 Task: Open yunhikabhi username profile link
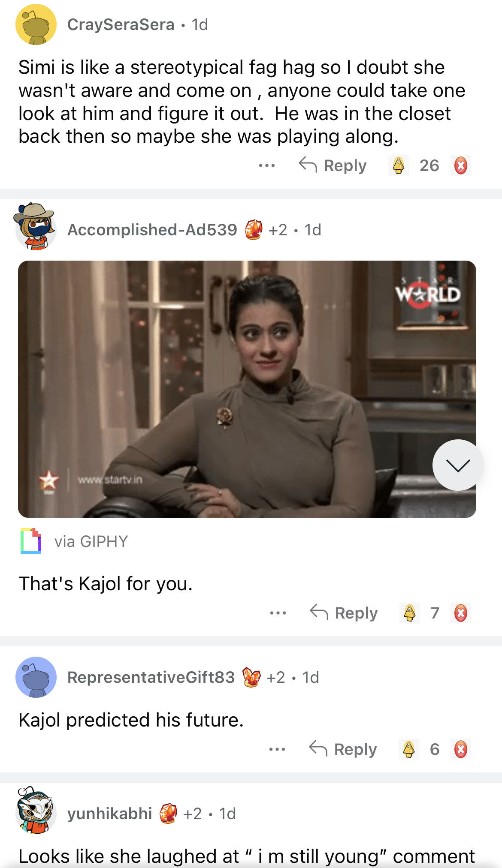[110, 814]
